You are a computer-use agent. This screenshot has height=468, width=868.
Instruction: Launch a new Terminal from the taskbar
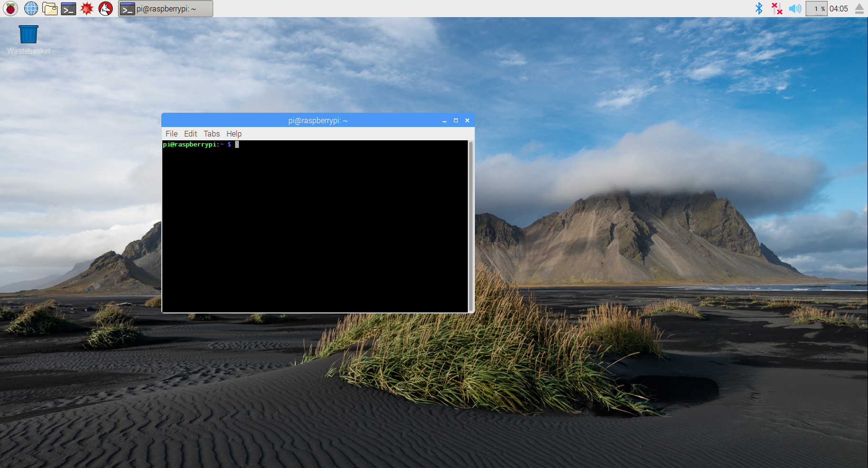(69, 8)
